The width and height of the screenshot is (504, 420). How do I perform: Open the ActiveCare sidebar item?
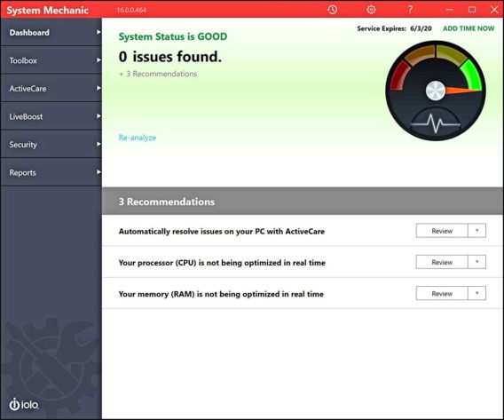51,88
